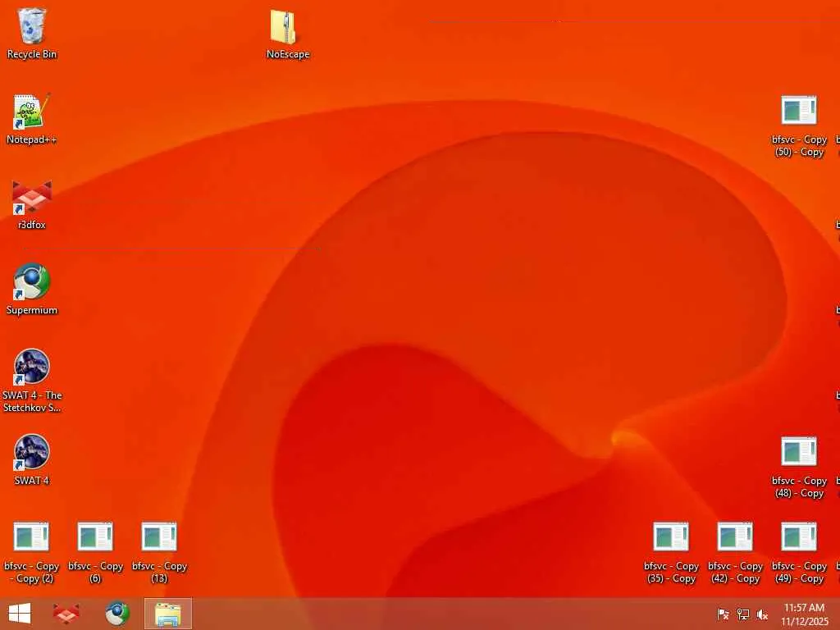
Task: Launch r3dfox from the taskbar
Action: coord(66,614)
